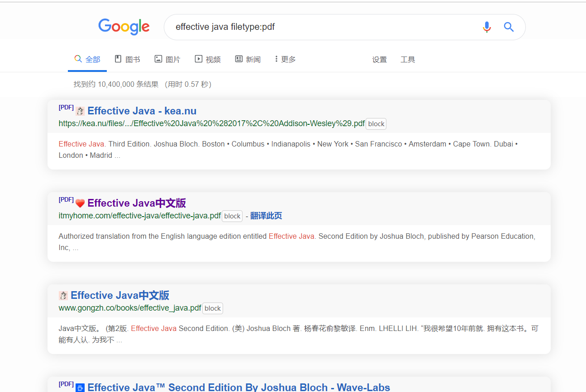Open the 工具 search tools
586x392 pixels.
(x=408, y=60)
